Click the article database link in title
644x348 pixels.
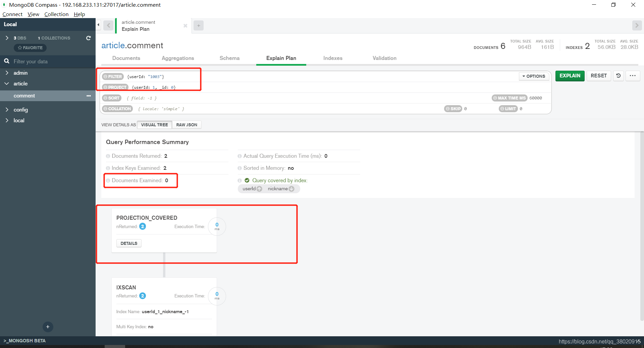113,45
